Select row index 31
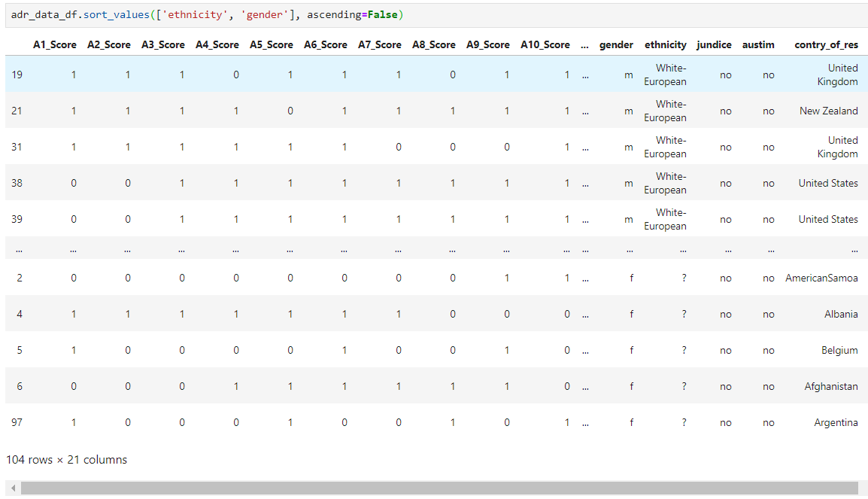The width and height of the screenshot is (868, 499). pos(17,147)
